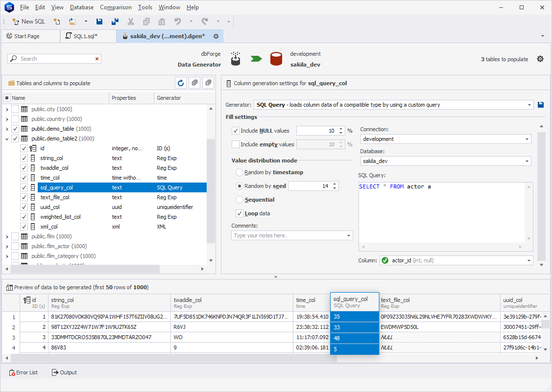Open the Error List panel
Viewport: 552px width, 392px height.
coord(24,372)
